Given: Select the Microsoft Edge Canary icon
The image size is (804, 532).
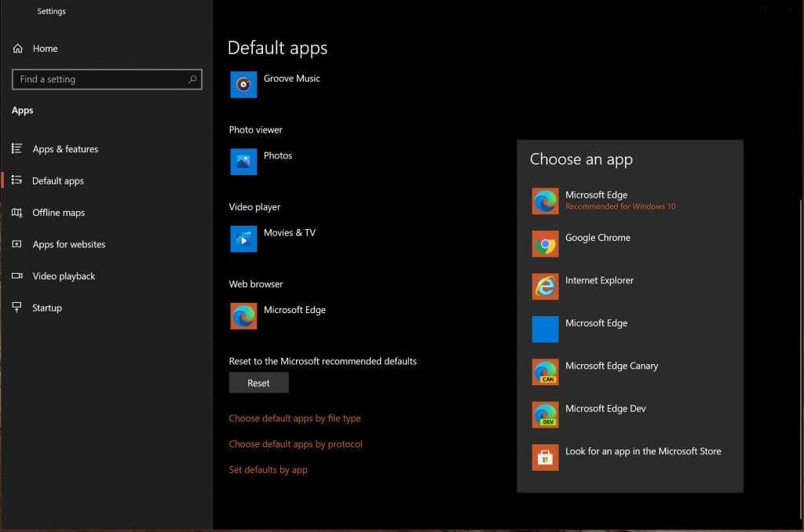Looking at the screenshot, I should (x=545, y=371).
